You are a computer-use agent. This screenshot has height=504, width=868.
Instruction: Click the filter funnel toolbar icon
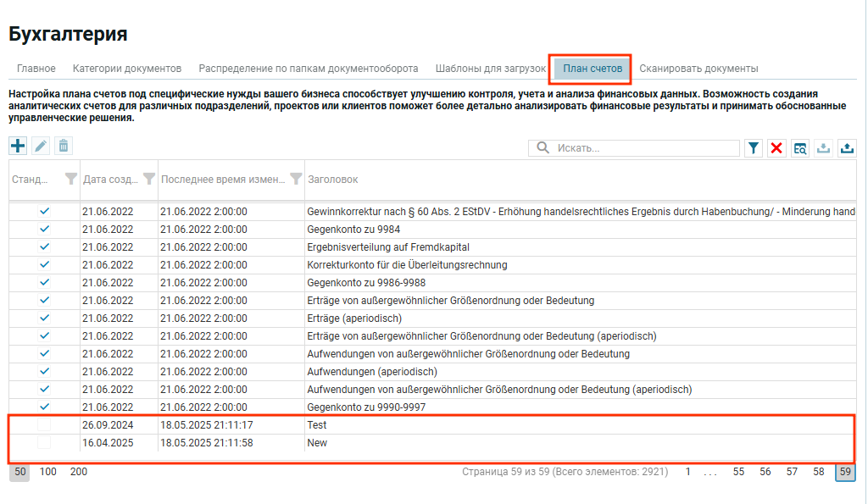tap(753, 148)
